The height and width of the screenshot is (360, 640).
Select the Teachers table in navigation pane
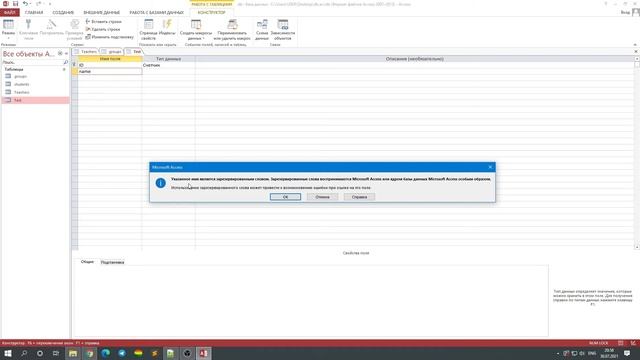(22, 92)
